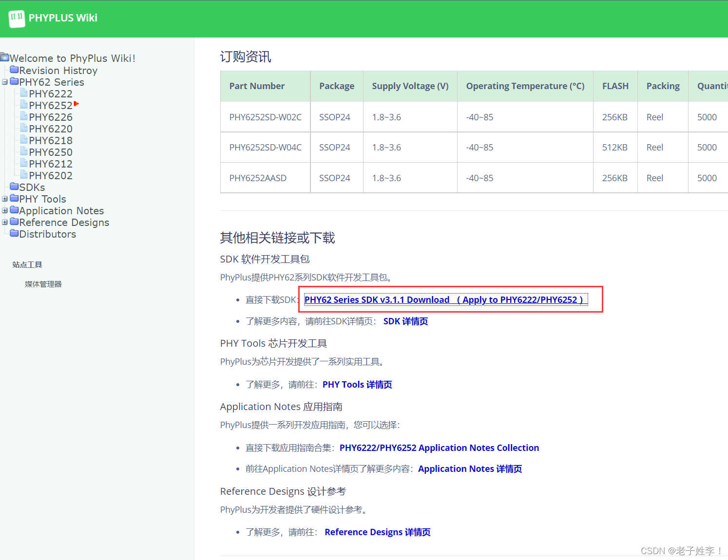Select the PHY6252SD-W04C part number cell

(266, 147)
